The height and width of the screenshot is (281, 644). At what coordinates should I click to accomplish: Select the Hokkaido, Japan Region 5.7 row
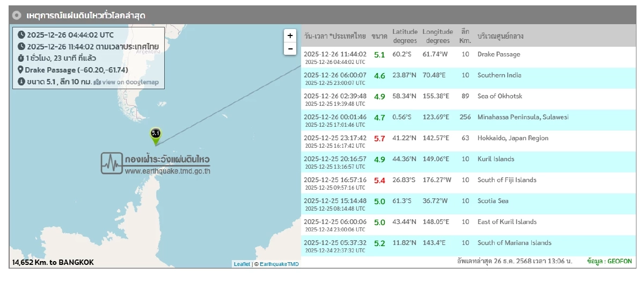click(x=467, y=141)
